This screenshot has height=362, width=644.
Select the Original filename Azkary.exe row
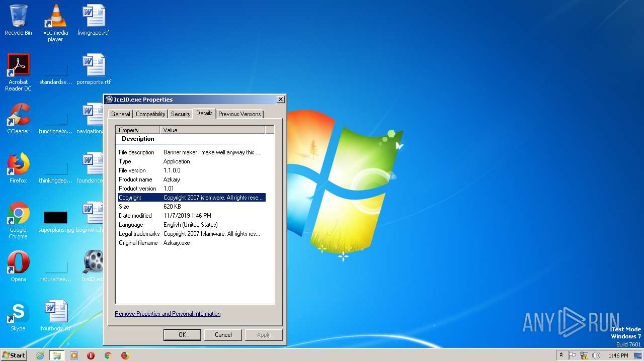[192, 243]
